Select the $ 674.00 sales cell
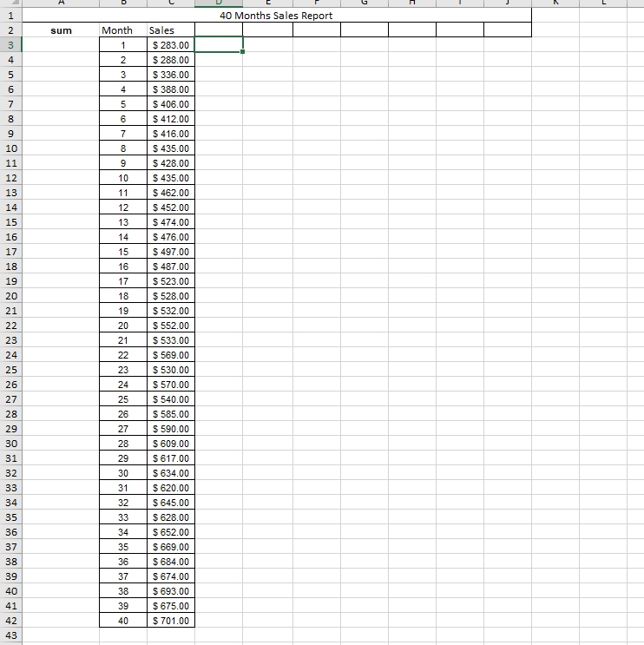The image size is (644, 645). (x=171, y=576)
